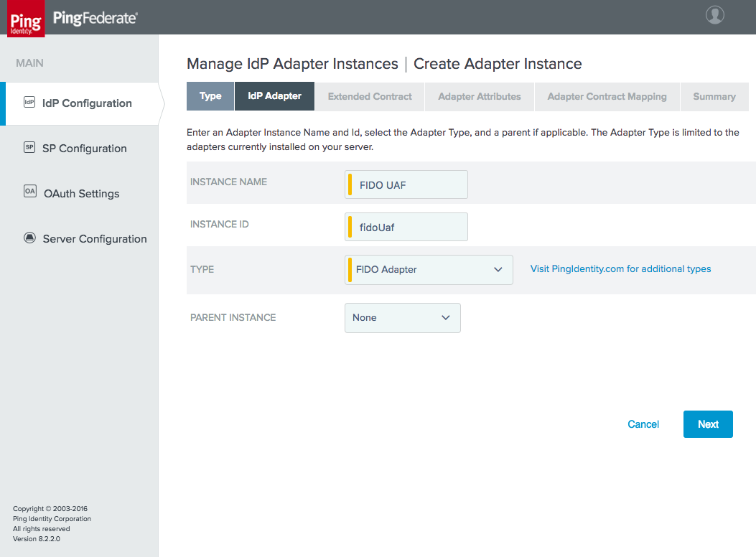
Task: Click the OAuth Settings sidebar icon
Action: coord(30,191)
